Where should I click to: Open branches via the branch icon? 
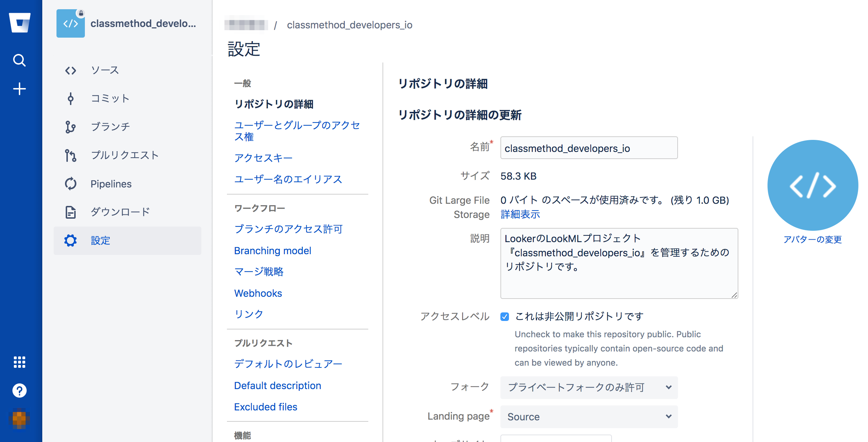(x=71, y=126)
